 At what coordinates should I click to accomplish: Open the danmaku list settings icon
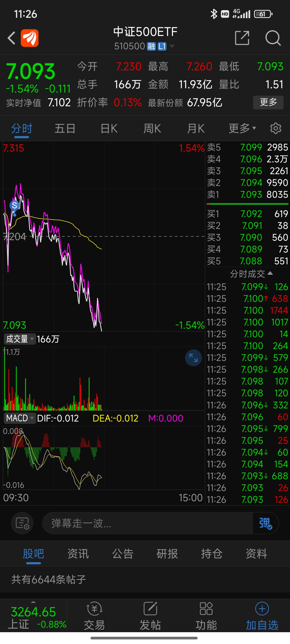pos(22,523)
